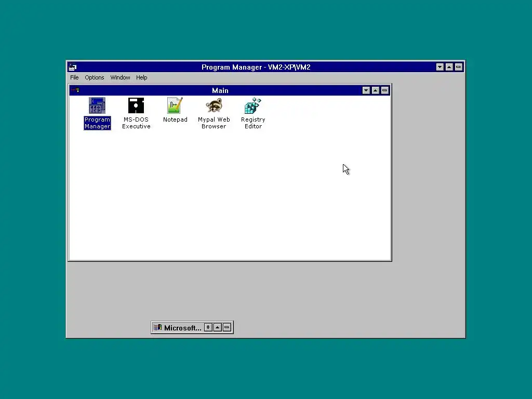532x399 pixels.
Task: Click the Microsoft group up-arrow button
Action: point(218,327)
